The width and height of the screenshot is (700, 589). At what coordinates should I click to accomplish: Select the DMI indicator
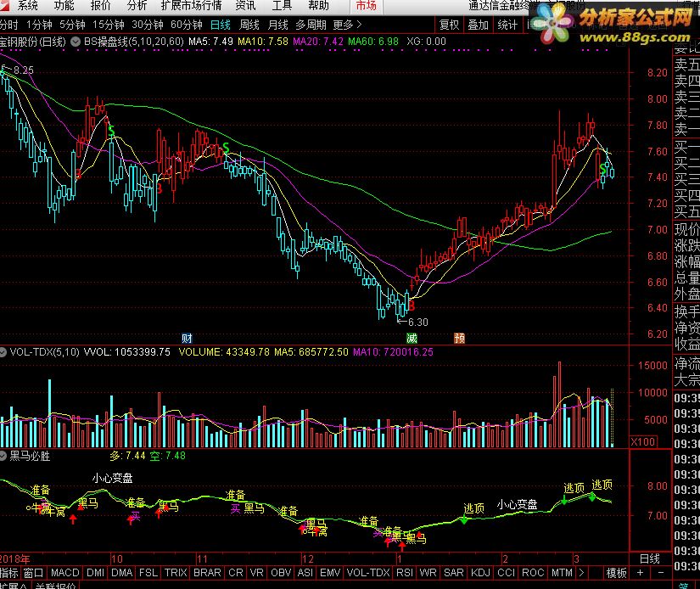(x=96, y=573)
